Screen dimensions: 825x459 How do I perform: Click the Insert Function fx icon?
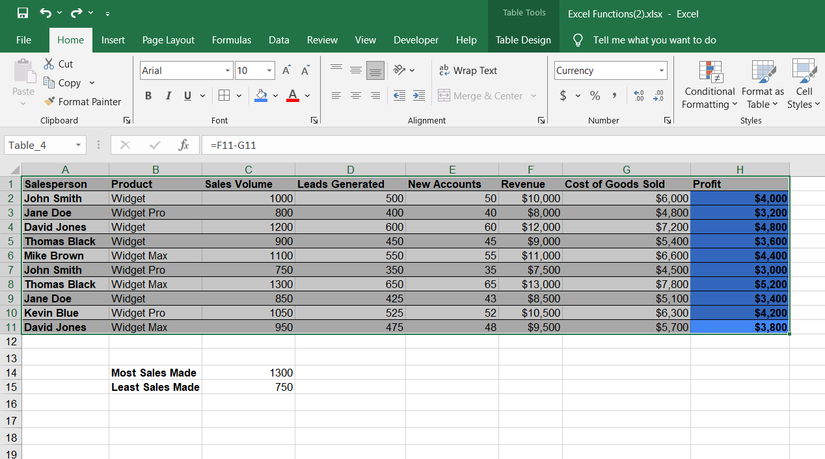(x=183, y=145)
